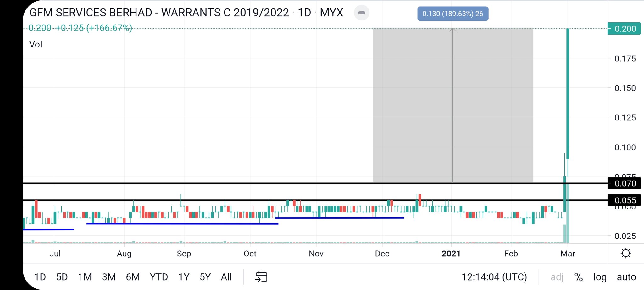Select the 6M time range
Viewport: 644px width, 290px height.
(x=133, y=277)
